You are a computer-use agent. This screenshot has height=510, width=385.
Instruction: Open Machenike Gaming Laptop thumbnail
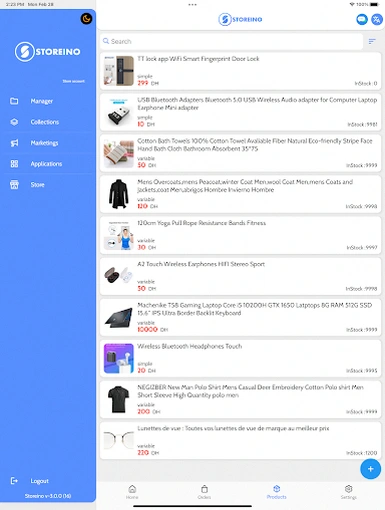[119, 317]
